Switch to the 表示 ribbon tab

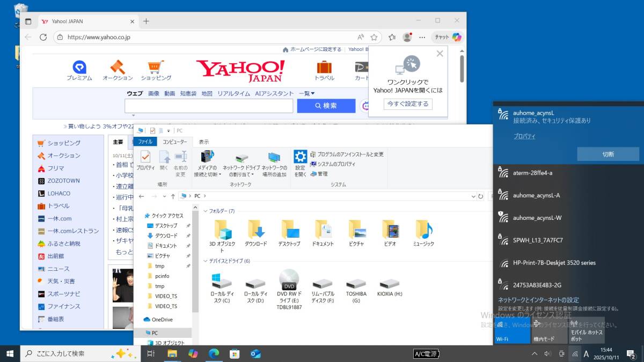pos(203,142)
